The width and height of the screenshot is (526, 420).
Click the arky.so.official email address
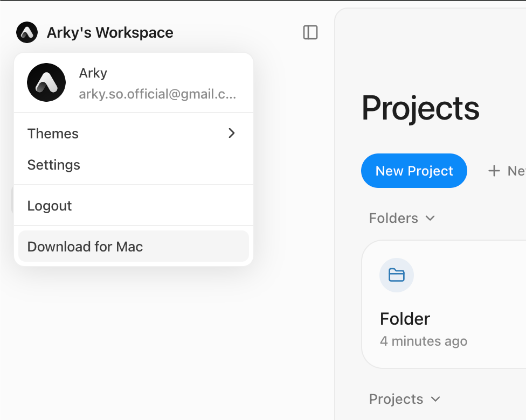coord(157,94)
